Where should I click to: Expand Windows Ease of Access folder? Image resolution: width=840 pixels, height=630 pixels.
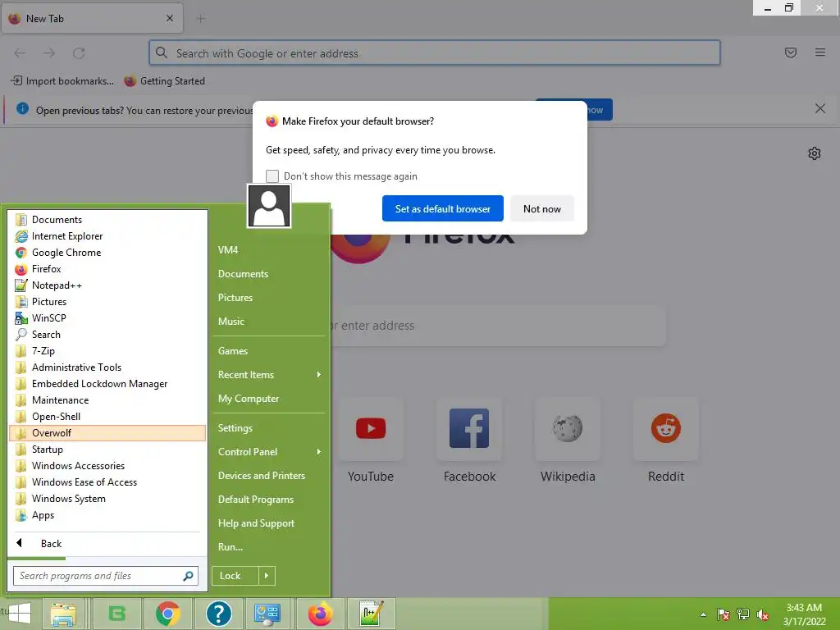107,482
